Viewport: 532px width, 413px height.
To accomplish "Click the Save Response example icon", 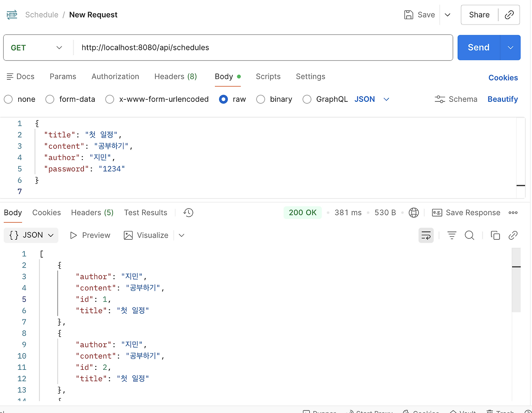I will (x=437, y=213).
